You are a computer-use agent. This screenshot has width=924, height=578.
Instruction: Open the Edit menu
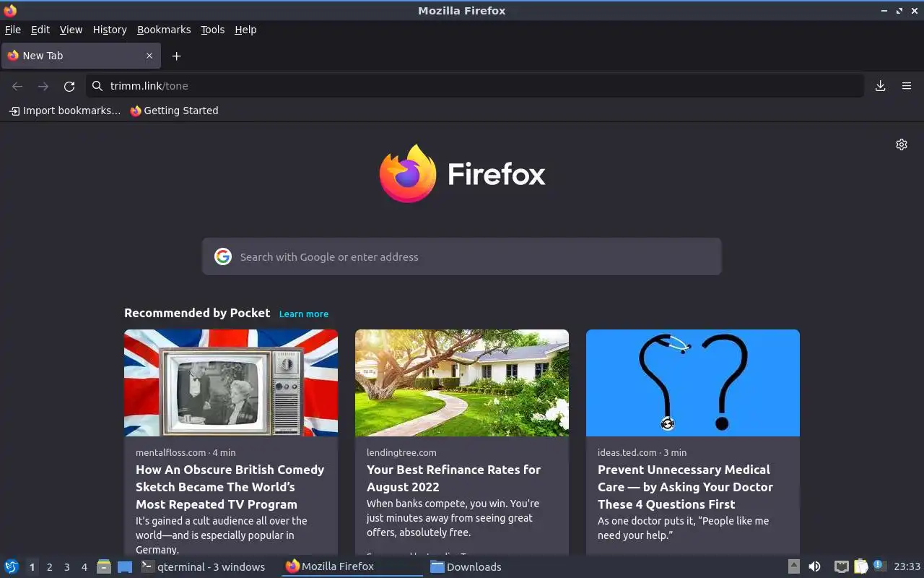pos(40,30)
